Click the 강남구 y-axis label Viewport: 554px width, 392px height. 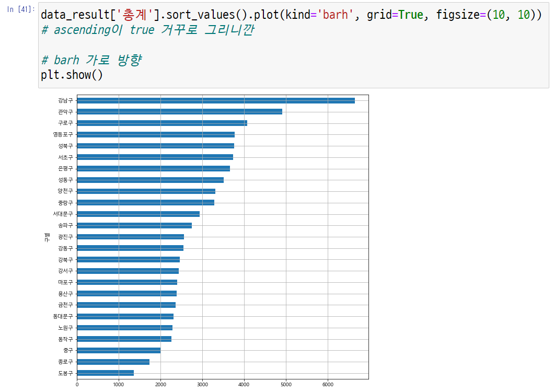click(65, 101)
